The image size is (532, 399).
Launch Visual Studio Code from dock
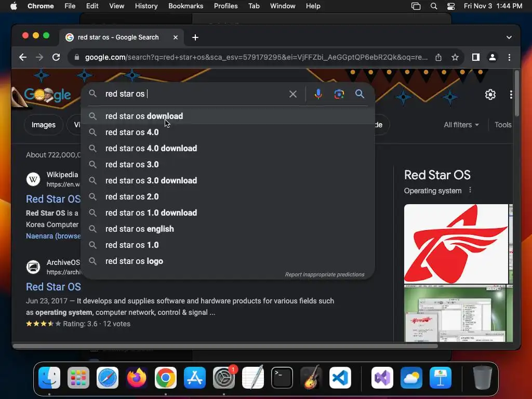coord(340,378)
